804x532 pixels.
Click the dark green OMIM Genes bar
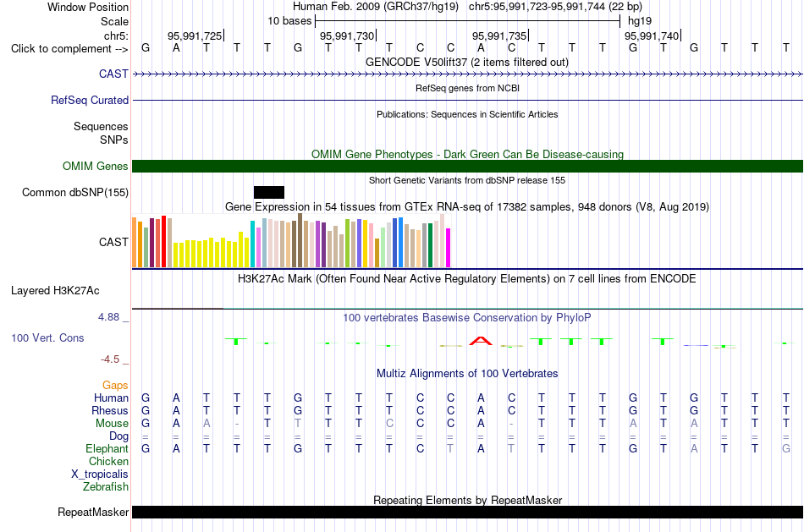pos(467,166)
